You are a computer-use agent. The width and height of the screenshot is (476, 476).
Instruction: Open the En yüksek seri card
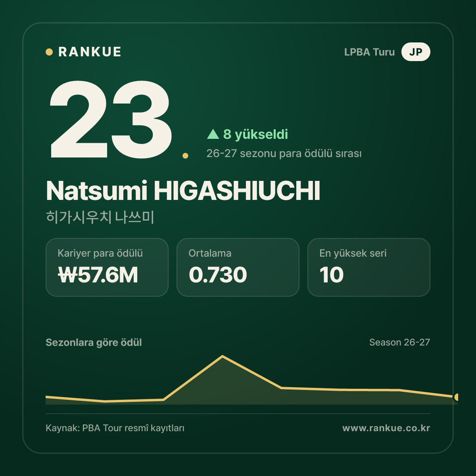coord(369,267)
